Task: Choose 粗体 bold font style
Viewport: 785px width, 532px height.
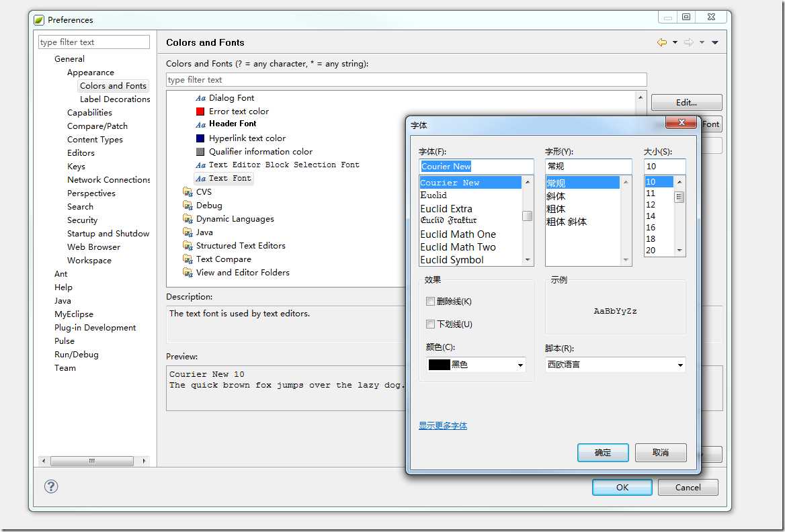Action: [x=556, y=209]
